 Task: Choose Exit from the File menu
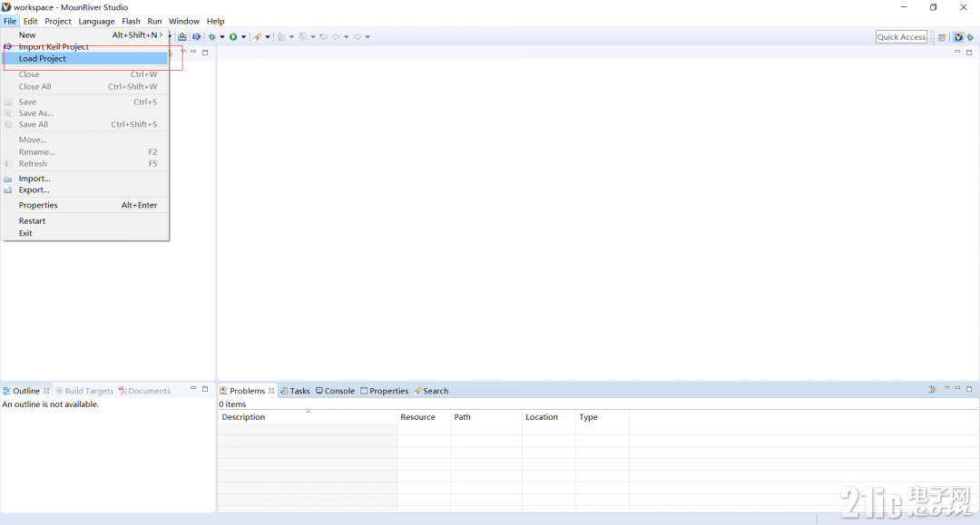85,233
